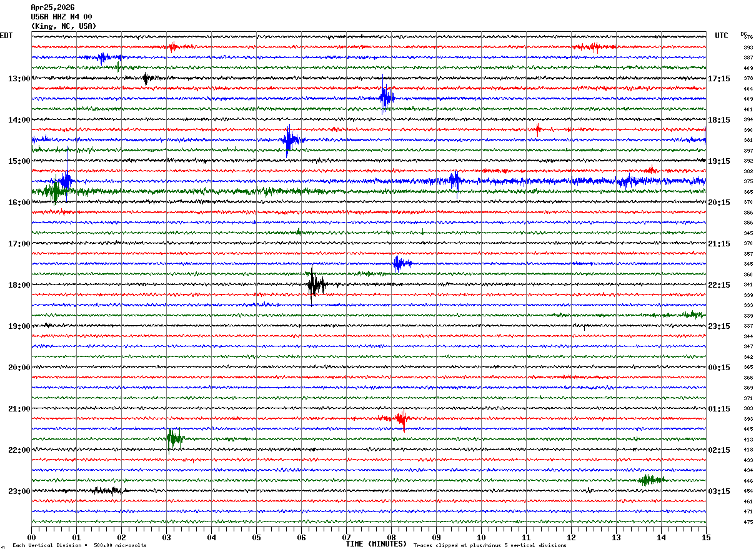Click the location text (King, NC, USA)
The height and width of the screenshot is (554, 756).
pyautogui.click(x=63, y=26)
